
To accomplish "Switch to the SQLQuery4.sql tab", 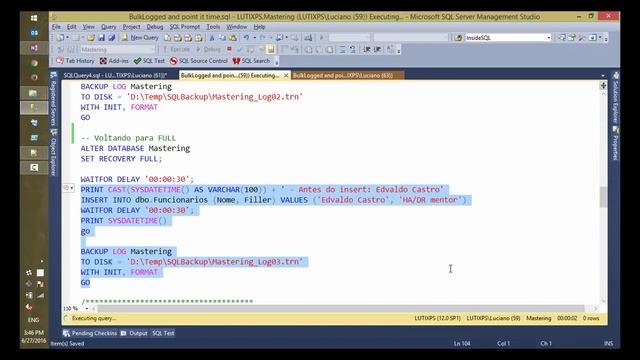I will click(x=115, y=76).
